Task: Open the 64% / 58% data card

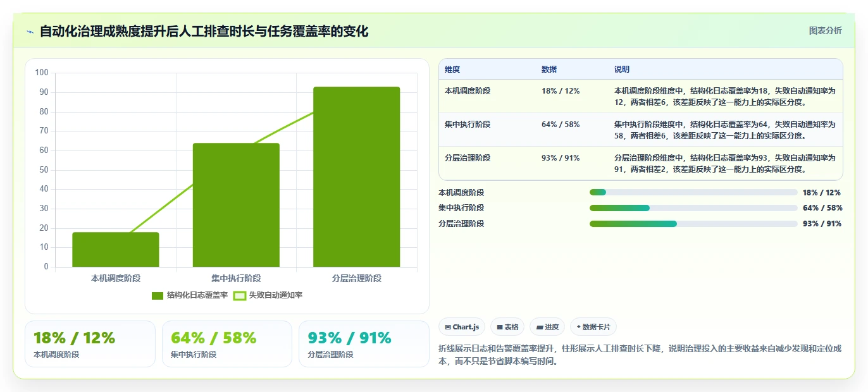Action: tap(227, 344)
